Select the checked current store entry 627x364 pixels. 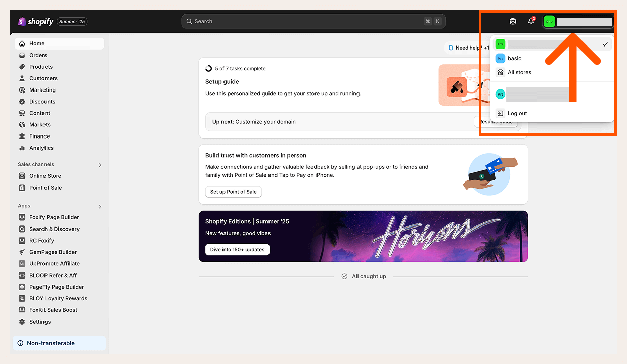[x=552, y=44]
